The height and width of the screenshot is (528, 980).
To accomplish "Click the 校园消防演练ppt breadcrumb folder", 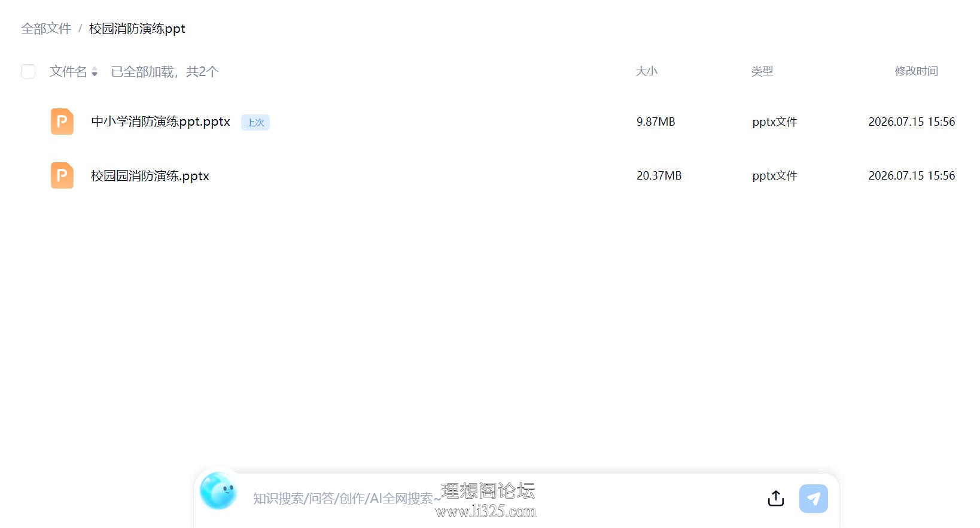I will [137, 29].
